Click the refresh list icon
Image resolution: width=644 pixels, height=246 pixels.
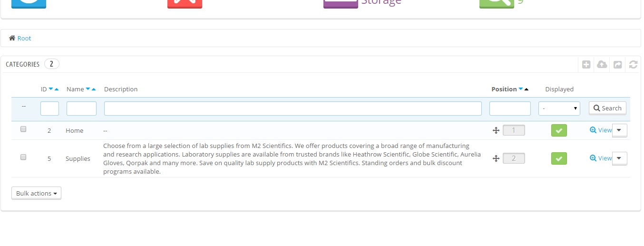pyautogui.click(x=633, y=64)
